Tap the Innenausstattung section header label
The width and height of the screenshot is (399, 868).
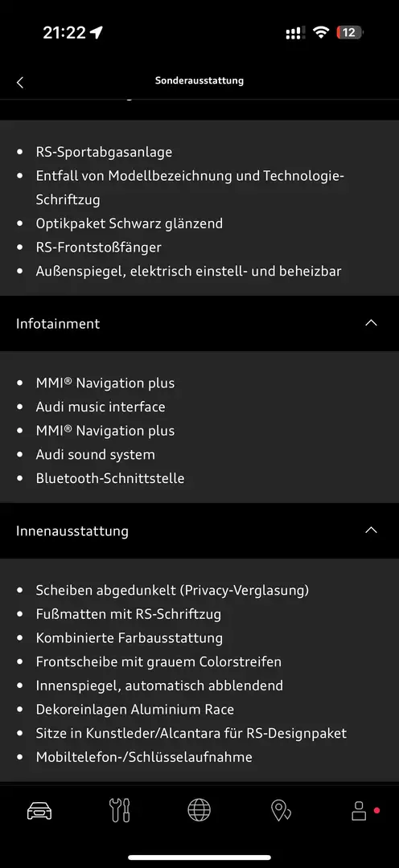coord(72,531)
